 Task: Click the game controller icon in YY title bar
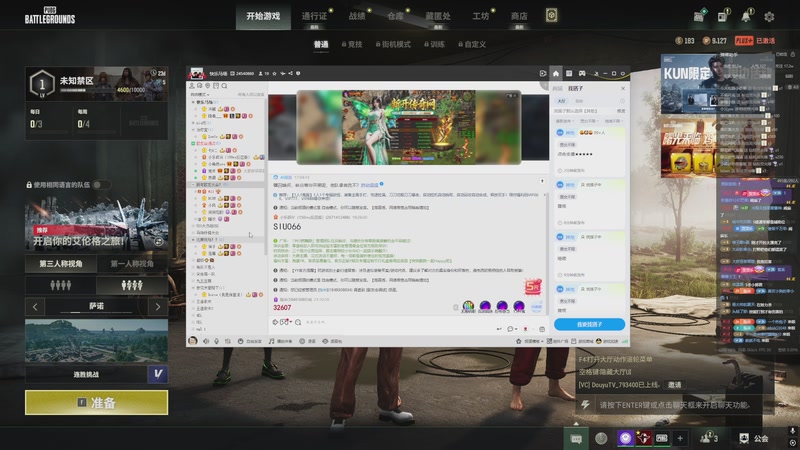click(x=582, y=73)
